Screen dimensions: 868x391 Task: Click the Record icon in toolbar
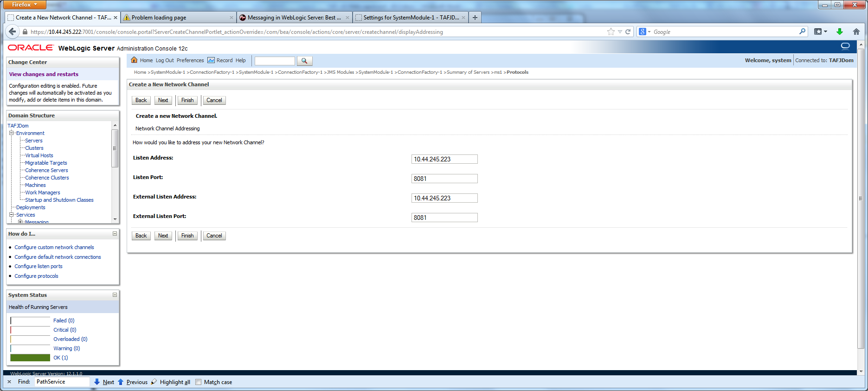pos(211,60)
